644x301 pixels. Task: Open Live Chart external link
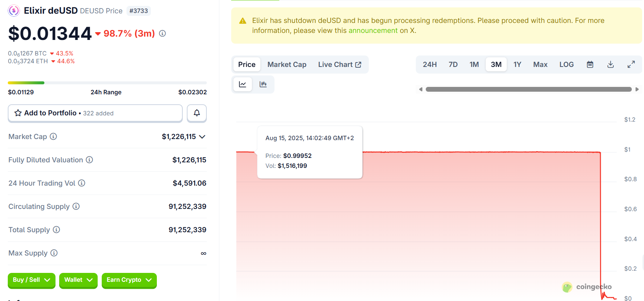340,64
